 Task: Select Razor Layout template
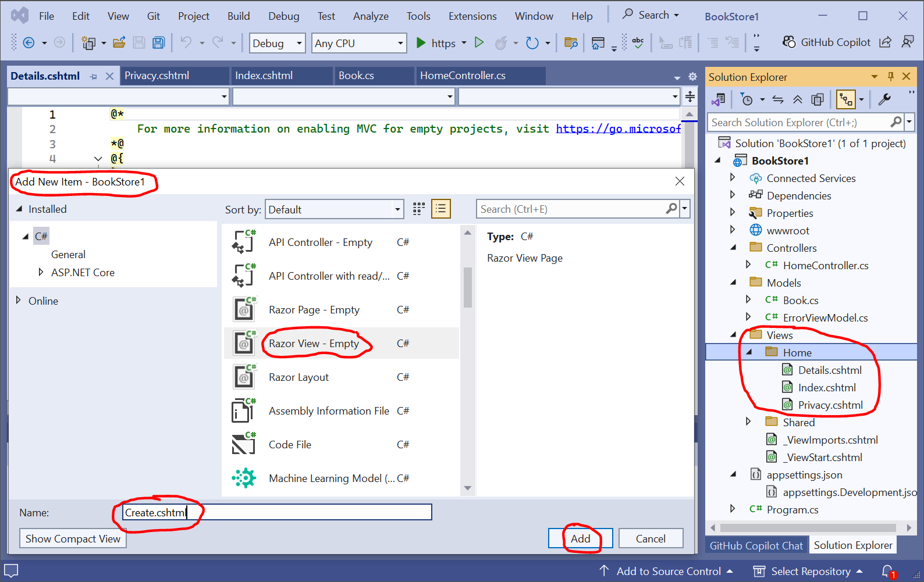point(342,377)
